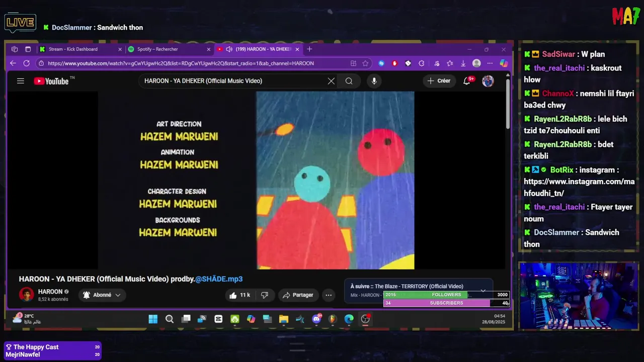Screen dimensions: 644x362
Task: Click the Partager share button
Action: (298, 295)
